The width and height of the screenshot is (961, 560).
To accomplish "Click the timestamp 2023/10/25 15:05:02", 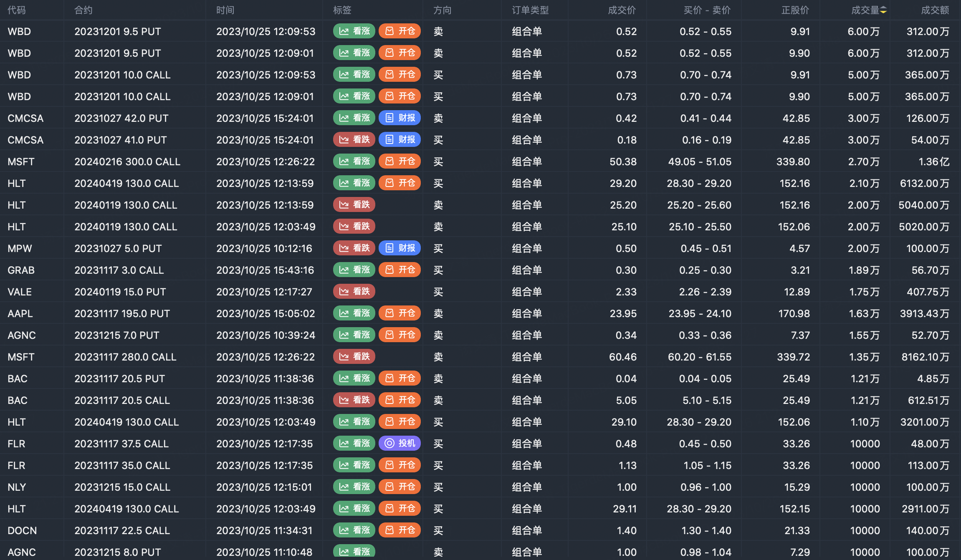I will (x=266, y=313).
